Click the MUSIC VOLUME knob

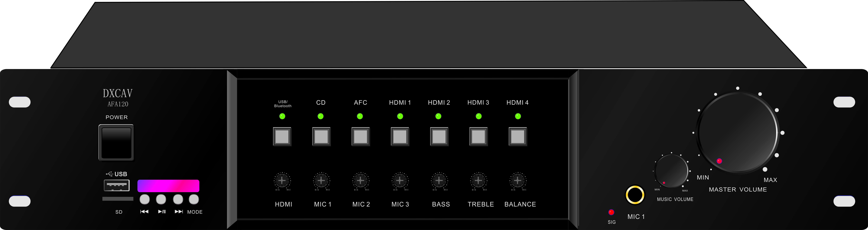671,171
